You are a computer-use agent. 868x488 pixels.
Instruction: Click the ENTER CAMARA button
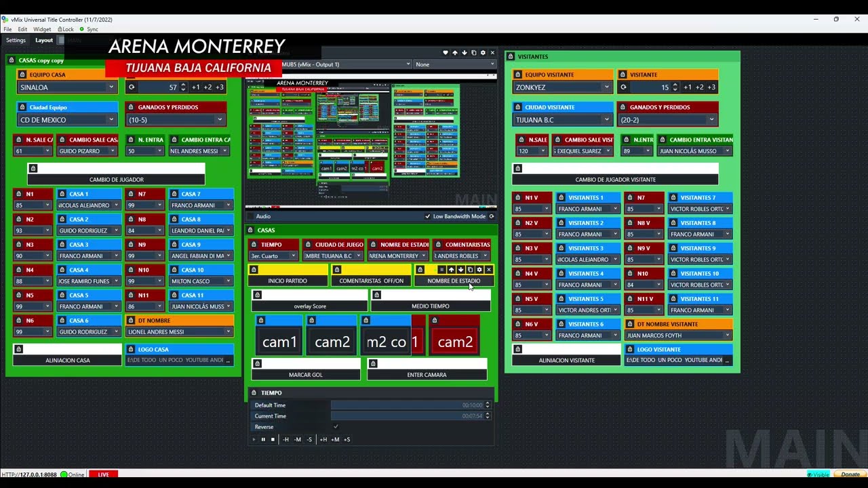pyautogui.click(x=427, y=375)
